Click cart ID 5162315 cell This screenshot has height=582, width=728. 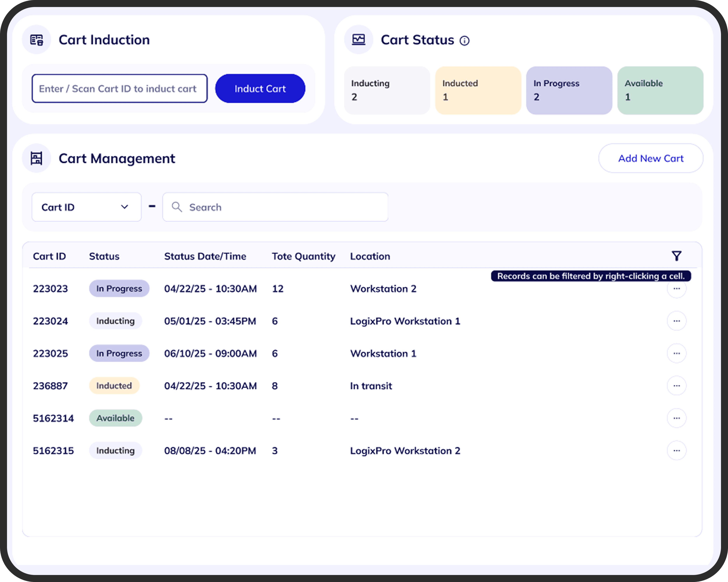point(53,451)
